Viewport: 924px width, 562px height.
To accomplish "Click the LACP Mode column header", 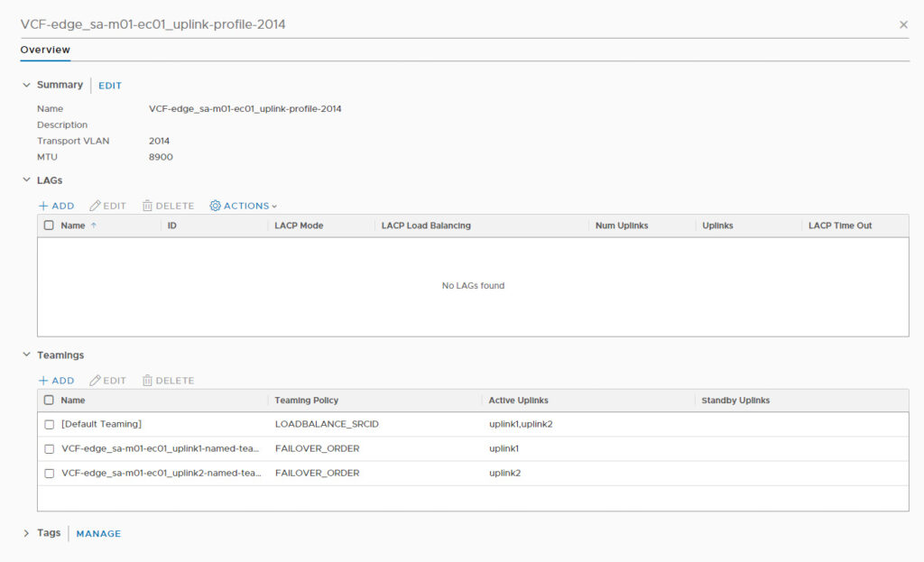I will pos(299,225).
